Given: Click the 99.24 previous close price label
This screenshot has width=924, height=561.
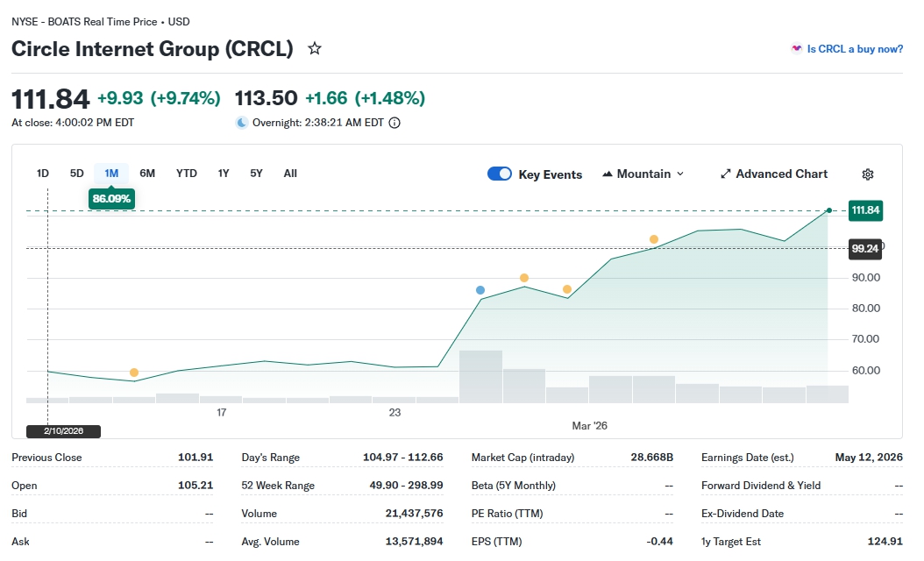Looking at the screenshot, I should 865,249.
